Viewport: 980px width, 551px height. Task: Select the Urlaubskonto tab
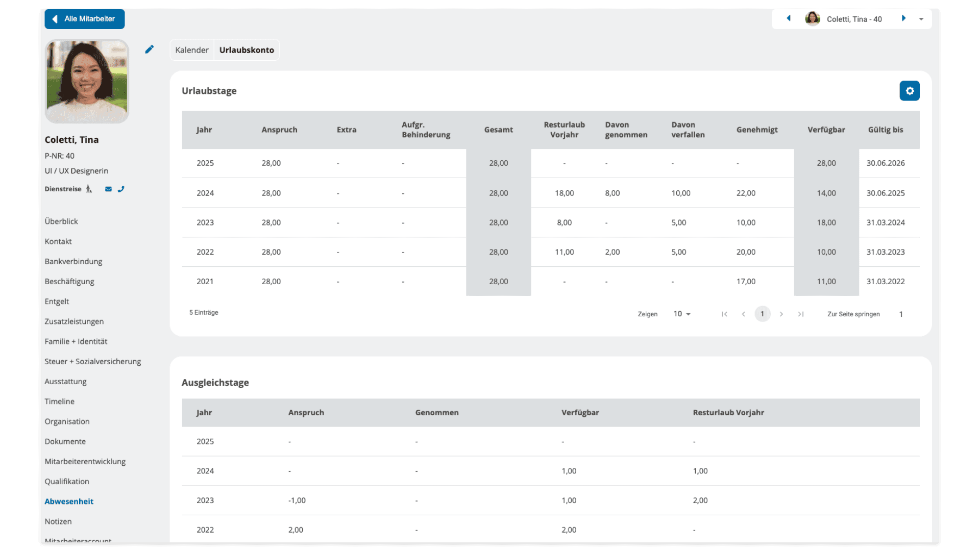(x=247, y=50)
